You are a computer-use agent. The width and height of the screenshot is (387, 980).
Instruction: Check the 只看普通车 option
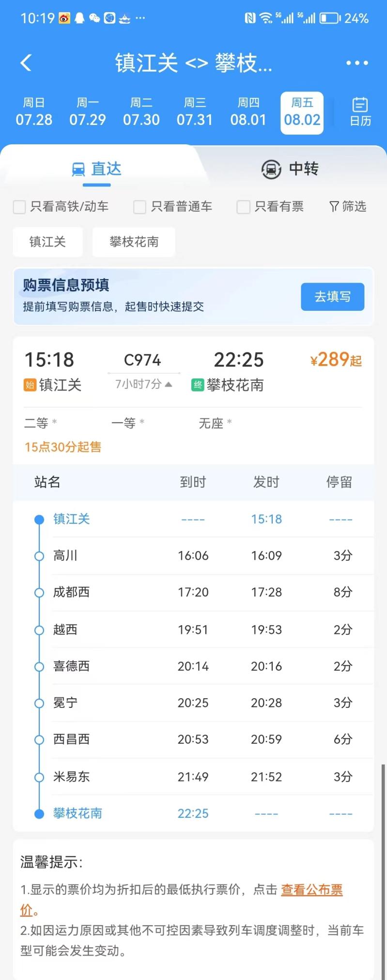(x=139, y=207)
